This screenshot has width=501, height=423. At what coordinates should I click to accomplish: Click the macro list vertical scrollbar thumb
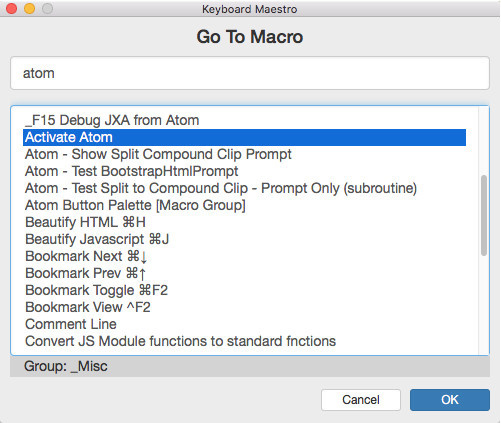point(484,216)
